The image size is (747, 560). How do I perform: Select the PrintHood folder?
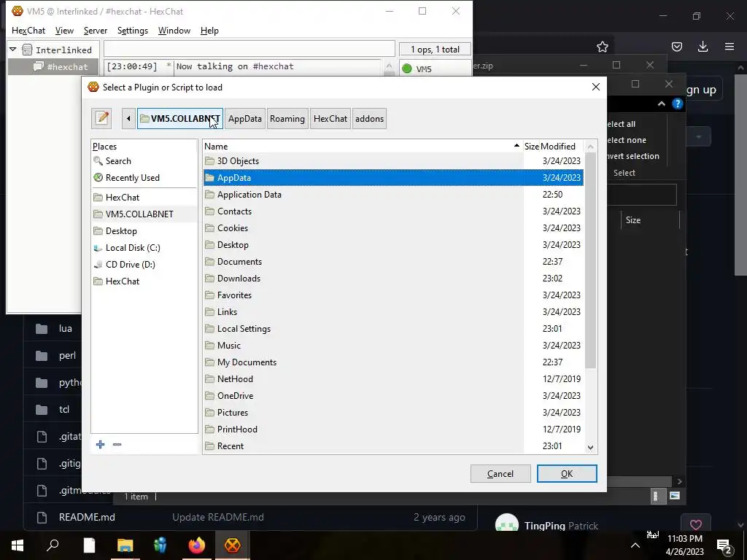pos(393,429)
